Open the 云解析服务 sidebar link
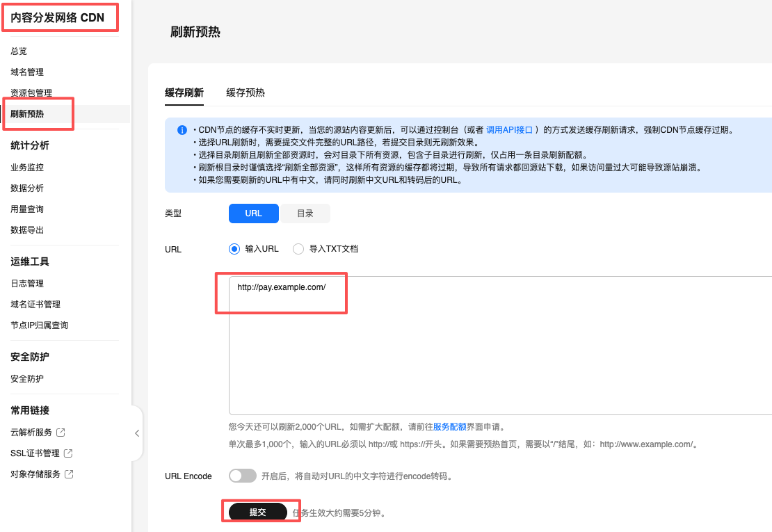The height and width of the screenshot is (532, 772). 31,432
